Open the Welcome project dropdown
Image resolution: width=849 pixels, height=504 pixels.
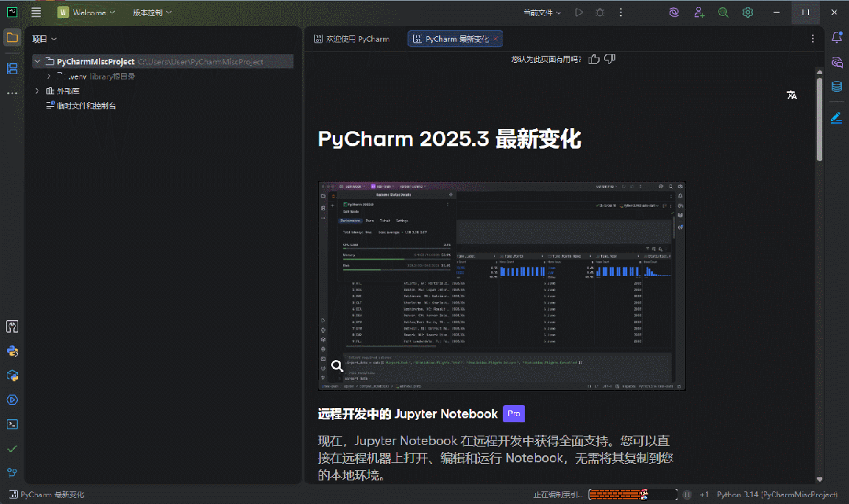(87, 12)
